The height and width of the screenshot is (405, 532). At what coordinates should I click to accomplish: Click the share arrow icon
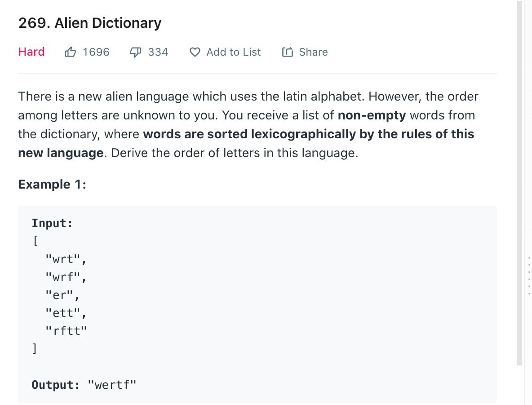tap(288, 52)
